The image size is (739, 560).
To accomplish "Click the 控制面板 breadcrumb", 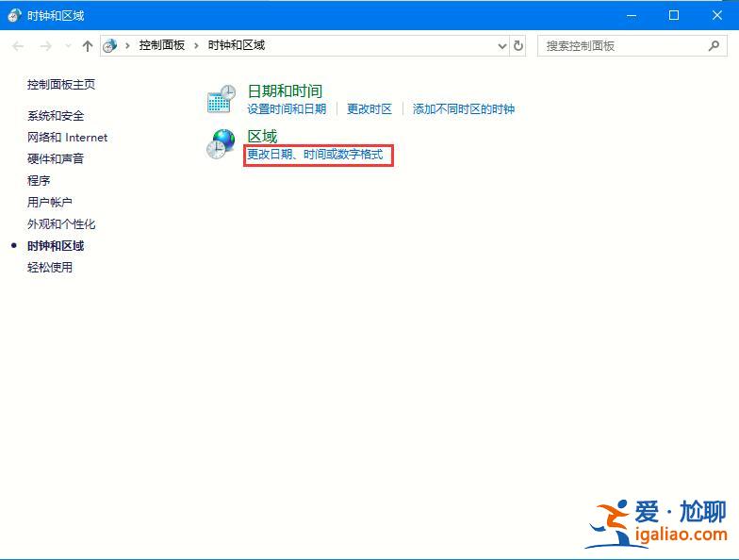I will (x=162, y=45).
